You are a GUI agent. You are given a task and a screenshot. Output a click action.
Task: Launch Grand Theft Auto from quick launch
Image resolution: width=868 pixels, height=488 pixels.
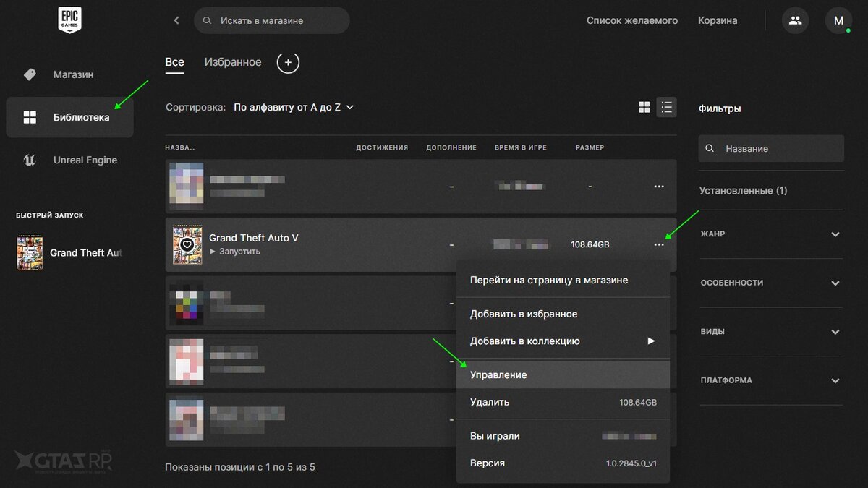click(x=69, y=253)
